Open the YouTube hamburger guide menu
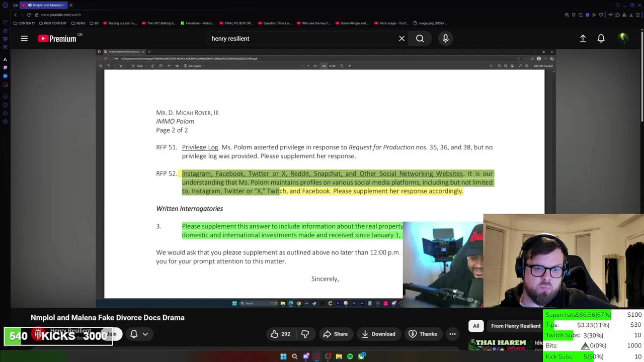The width and height of the screenshot is (644, 362). pos(24,38)
